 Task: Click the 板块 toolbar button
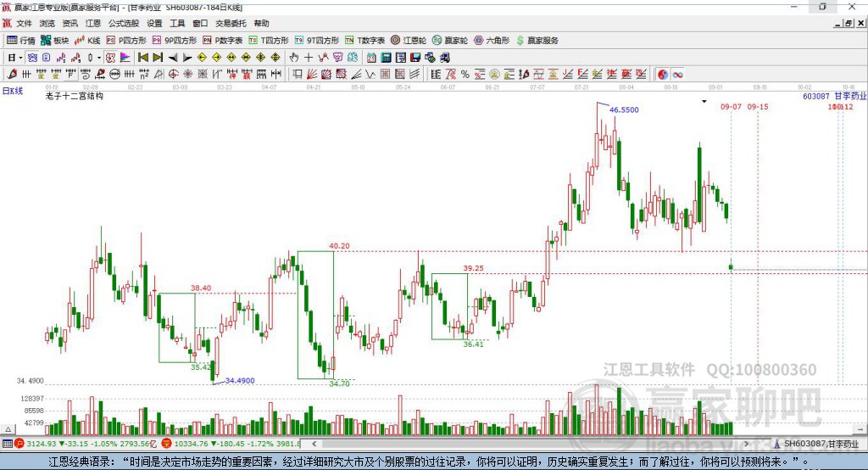point(55,41)
